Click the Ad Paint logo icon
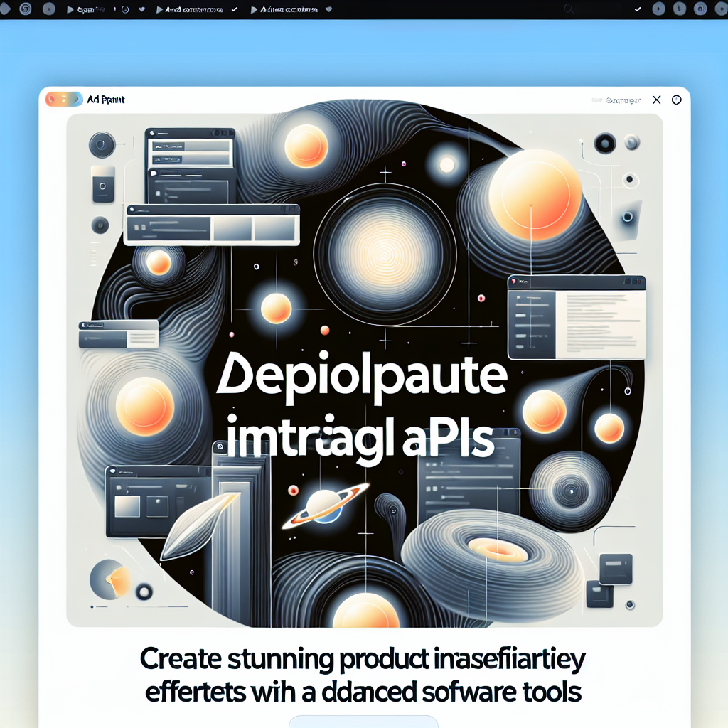Viewport: 728px width, 728px height. pos(63,100)
